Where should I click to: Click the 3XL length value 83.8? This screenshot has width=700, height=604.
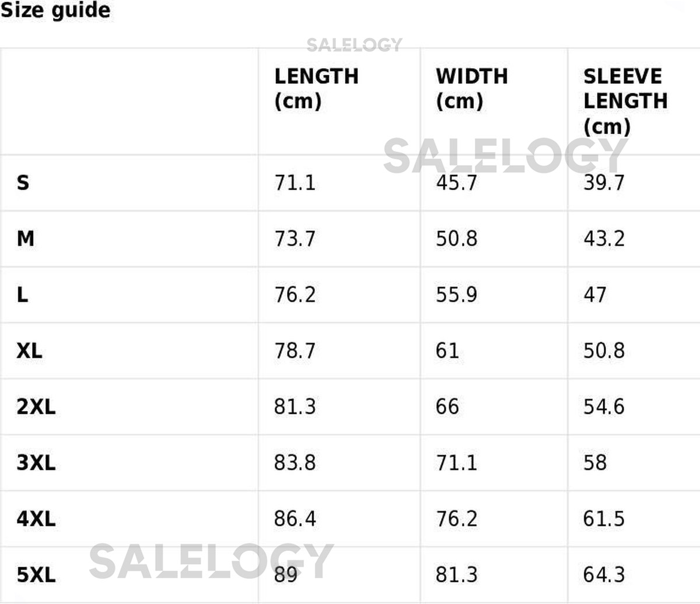click(295, 463)
